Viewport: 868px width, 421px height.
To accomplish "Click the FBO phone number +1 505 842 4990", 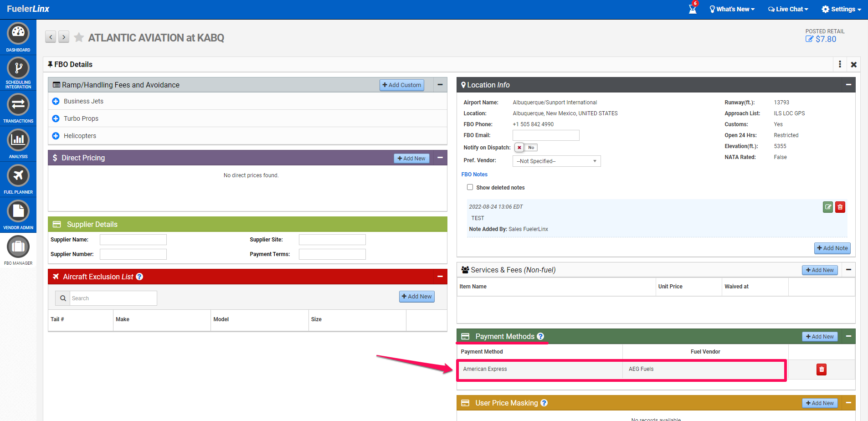I will (x=533, y=124).
